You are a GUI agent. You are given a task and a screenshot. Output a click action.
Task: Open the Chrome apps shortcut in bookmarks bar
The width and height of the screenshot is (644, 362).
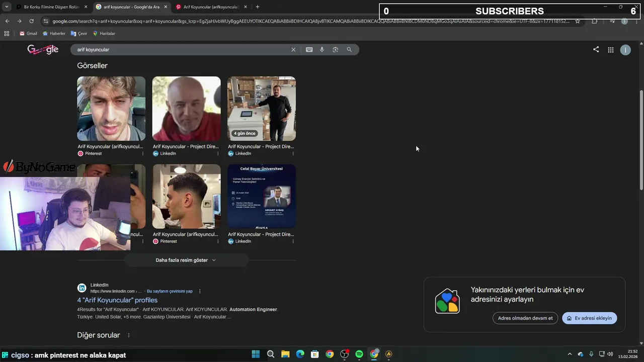click(7, 33)
